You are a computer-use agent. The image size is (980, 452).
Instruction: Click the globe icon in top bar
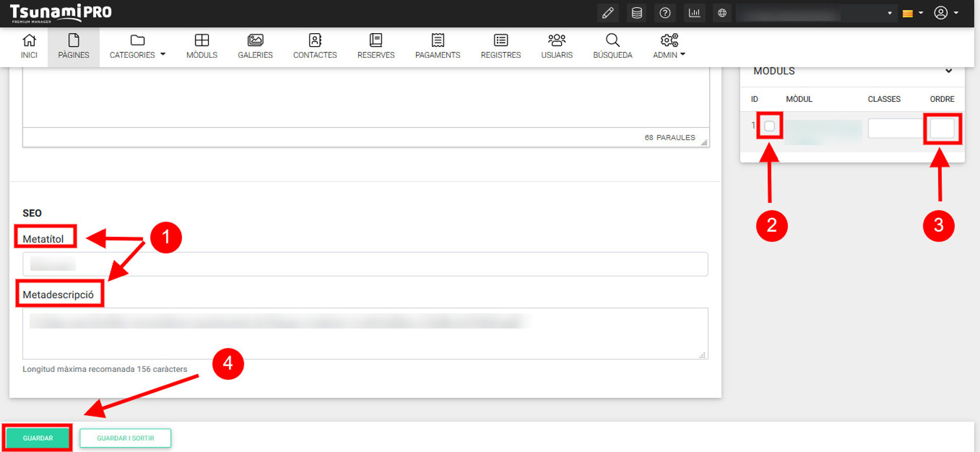(722, 13)
